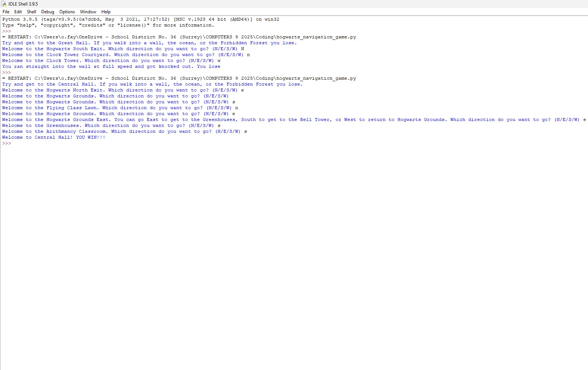Click the 'IDLE Shell 3.9.5' window title
Image resolution: width=588 pixels, height=370 pixels.
23,4
